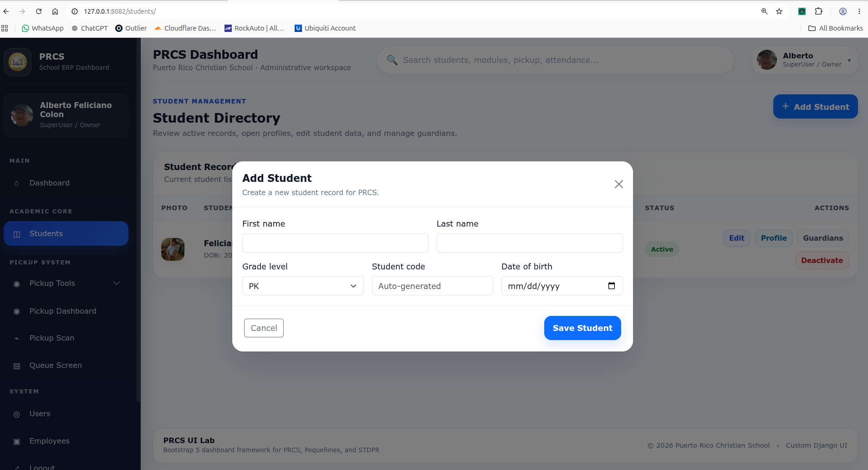
Task: Open the apps grid icon in bookmarks bar
Action: click(5, 28)
